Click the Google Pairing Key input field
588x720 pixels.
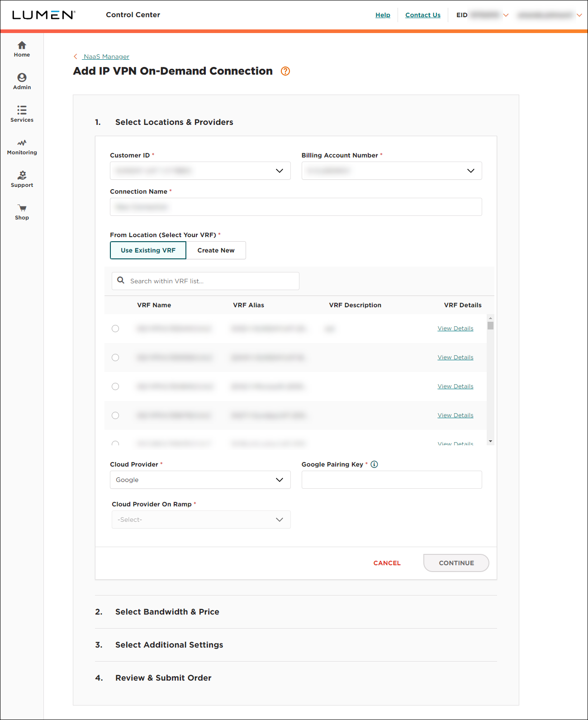tap(392, 480)
